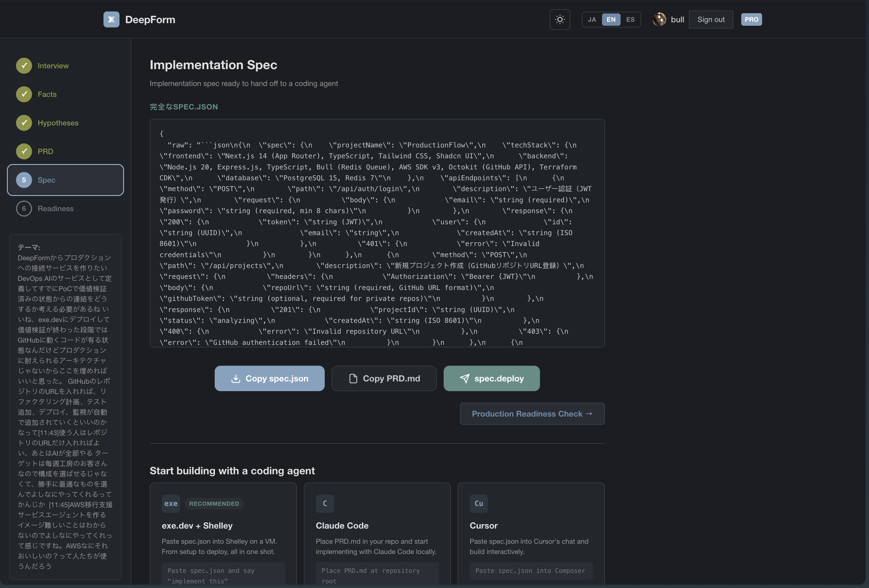
Task: Open Production Readiness Check link
Action: [x=532, y=414]
